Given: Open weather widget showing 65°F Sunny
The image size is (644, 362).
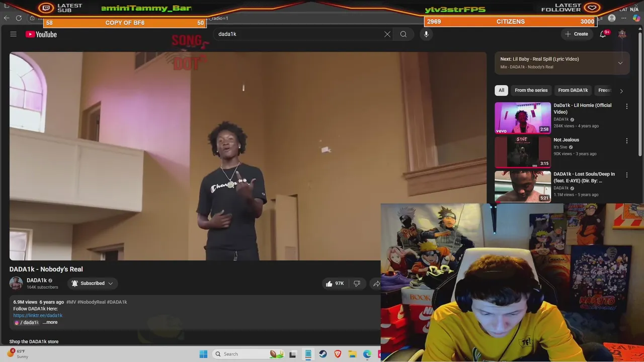Looking at the screenshot, I should [18, 354].
